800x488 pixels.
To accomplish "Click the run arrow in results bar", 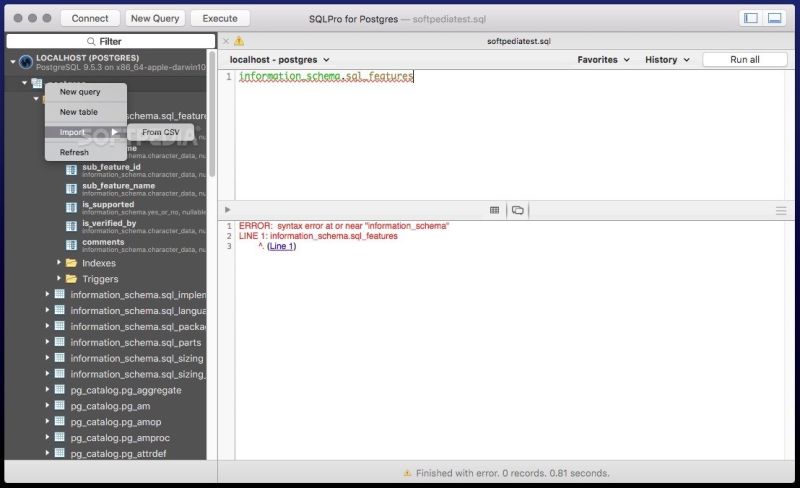I will [x=228, y=210].
